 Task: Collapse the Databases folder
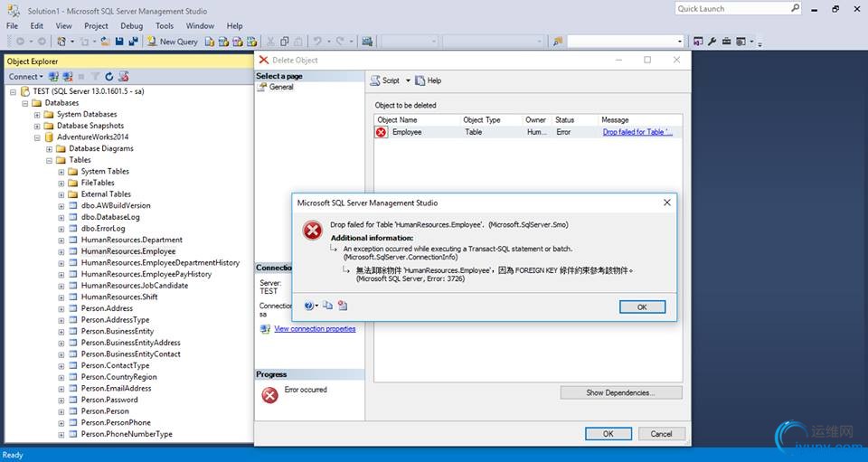click(x=25, y=103)
